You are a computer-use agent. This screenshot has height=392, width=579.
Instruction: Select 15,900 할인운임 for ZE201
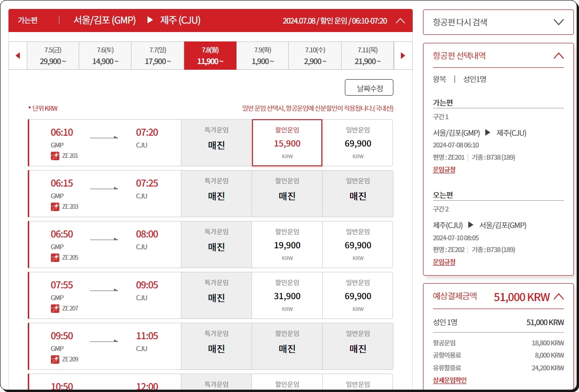click(287, 143)
